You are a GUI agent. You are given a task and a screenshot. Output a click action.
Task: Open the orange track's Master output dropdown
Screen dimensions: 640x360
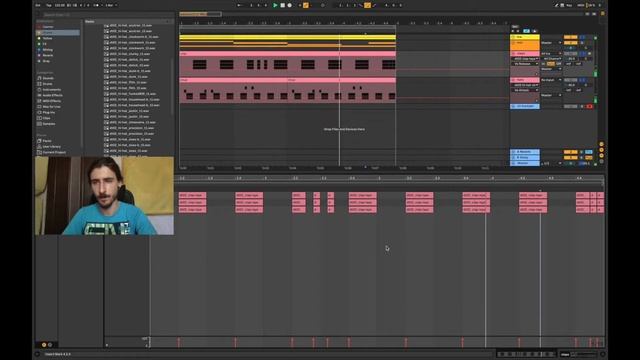pyautogui.click(x=551, y=42)
